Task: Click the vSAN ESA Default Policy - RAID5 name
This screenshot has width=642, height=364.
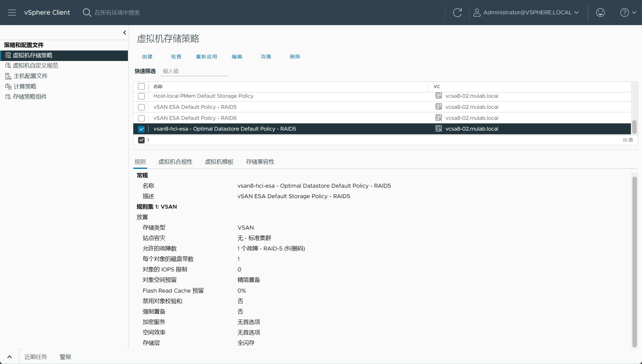Action: point(195,107)
